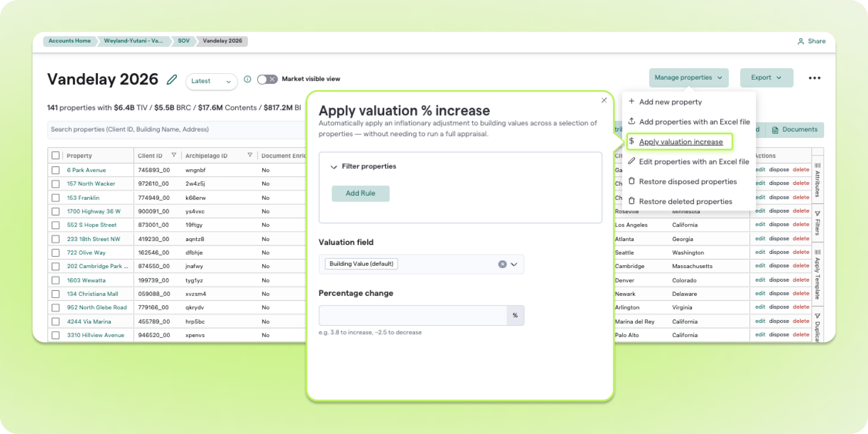Click edit for the Arlington row
This screenshot has width=868, height=434.
point(760,307)
